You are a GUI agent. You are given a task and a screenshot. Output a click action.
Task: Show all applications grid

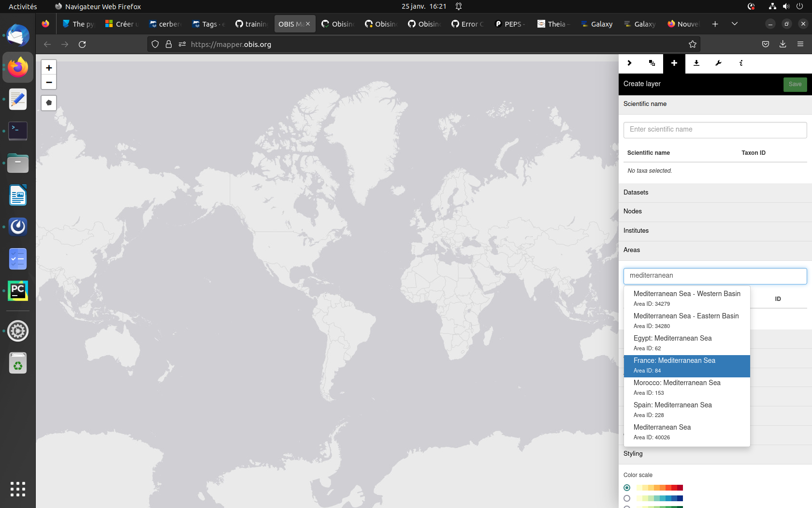tap(18, 489)
